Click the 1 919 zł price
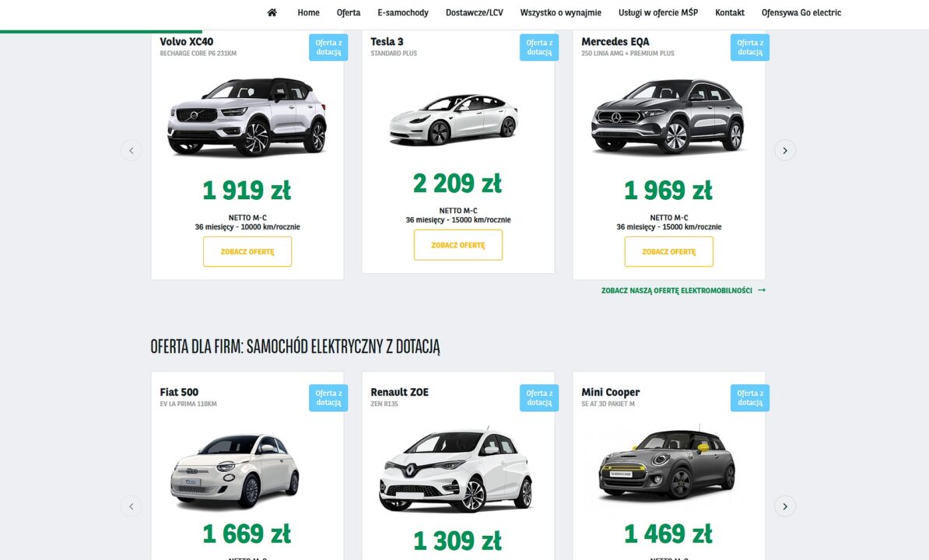The image size is (929, 560). point(247,191)
